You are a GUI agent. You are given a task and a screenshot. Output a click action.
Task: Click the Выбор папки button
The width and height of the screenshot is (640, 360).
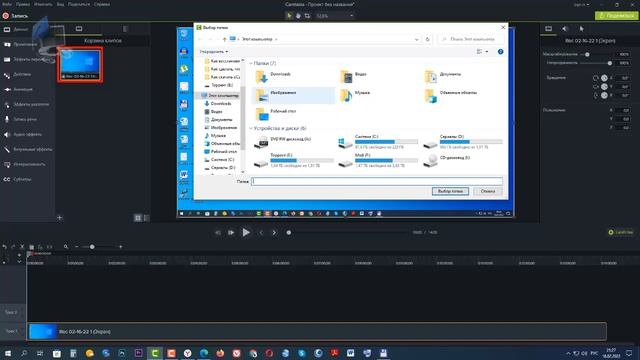pos(450,191)
